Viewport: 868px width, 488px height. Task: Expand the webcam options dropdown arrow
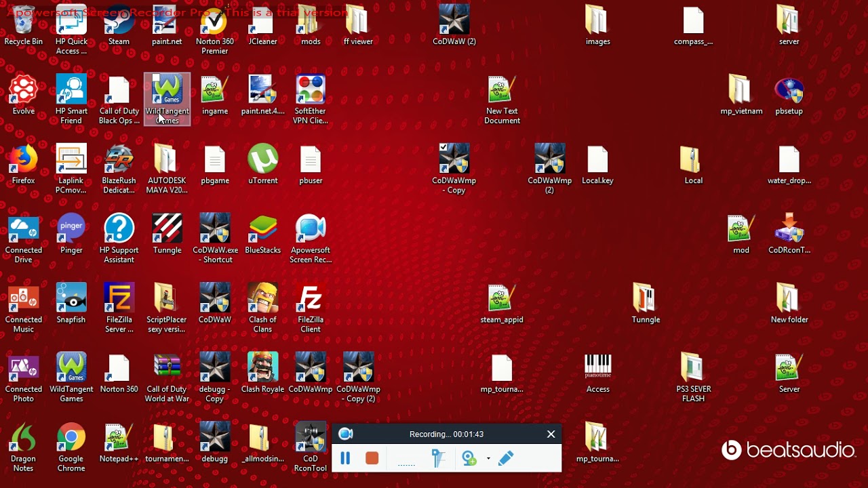[x=488, y=459]
